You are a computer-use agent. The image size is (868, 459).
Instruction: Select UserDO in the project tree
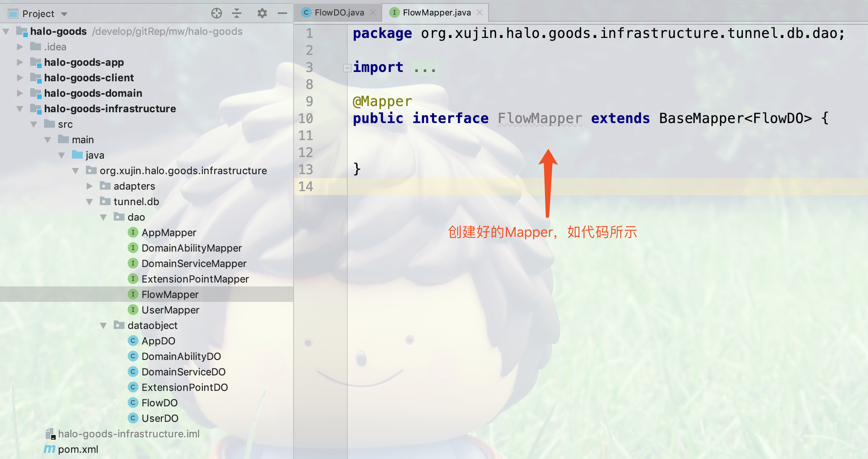[x=160, y=418]
